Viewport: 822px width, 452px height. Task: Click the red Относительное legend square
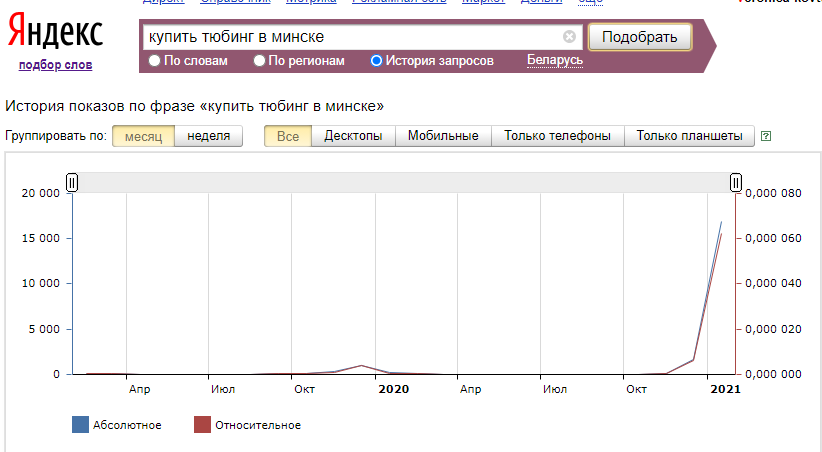pyautogui.click(x=202, y=425)
